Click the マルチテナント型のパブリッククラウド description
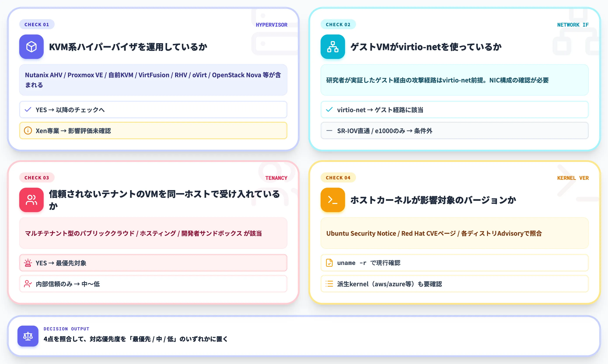This screenshot has height=364, width=608. (x=153, y=233)
